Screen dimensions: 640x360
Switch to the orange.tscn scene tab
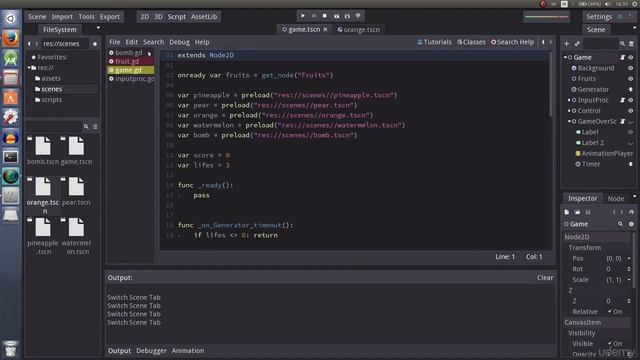[359, 29]
